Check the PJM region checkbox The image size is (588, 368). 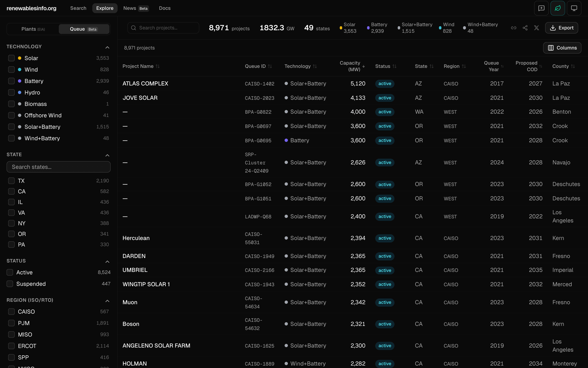click(x=11, y=323)
